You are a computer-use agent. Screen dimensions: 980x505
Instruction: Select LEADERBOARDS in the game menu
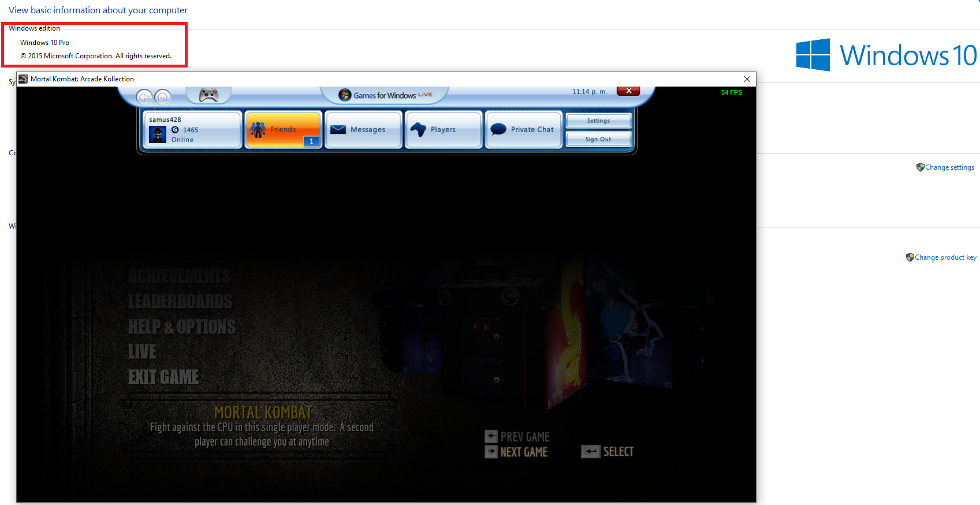coord(180,301)
